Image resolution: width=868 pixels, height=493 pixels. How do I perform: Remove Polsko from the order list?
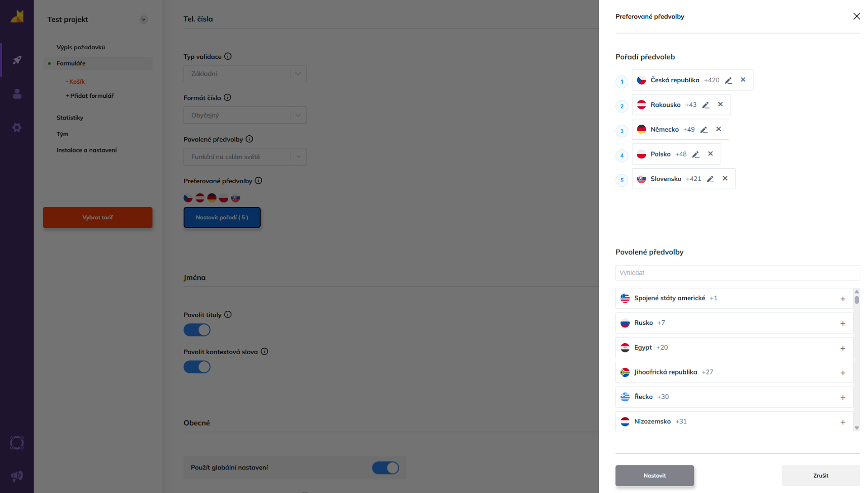(x=711, y=154)
